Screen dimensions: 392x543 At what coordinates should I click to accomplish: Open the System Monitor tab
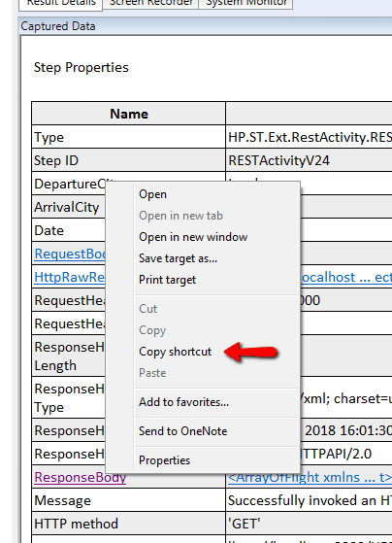tap(246, 4)
